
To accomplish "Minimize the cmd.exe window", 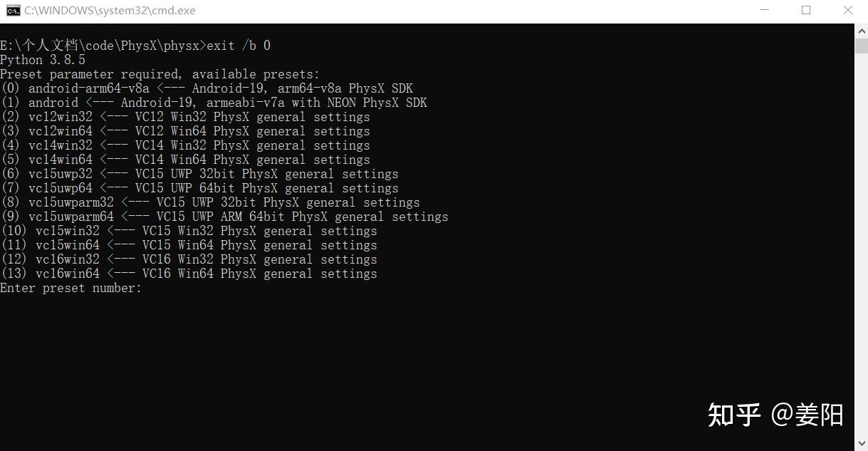I will (x=764, y=11).
